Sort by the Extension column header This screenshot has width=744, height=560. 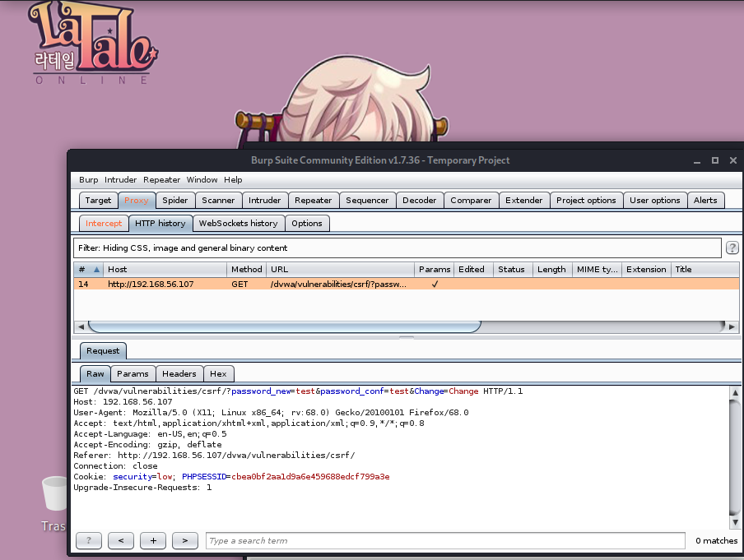[x=646, y=270]
